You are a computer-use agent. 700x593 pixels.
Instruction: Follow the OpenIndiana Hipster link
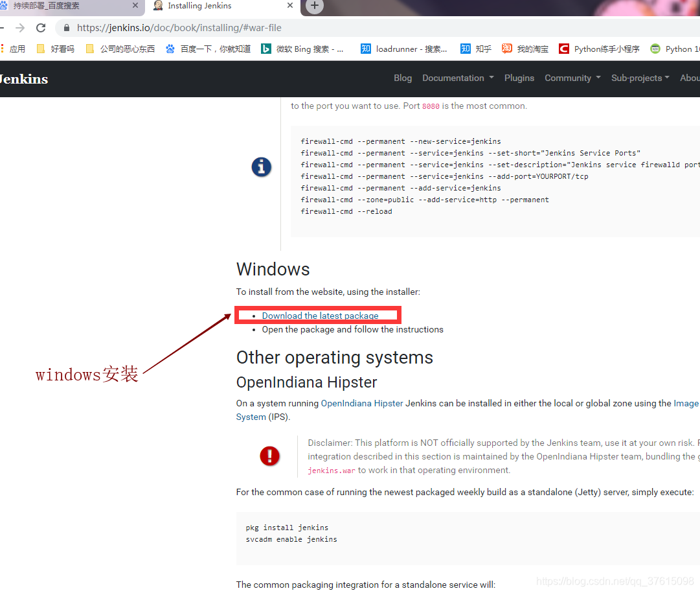(x=362, y=403)
